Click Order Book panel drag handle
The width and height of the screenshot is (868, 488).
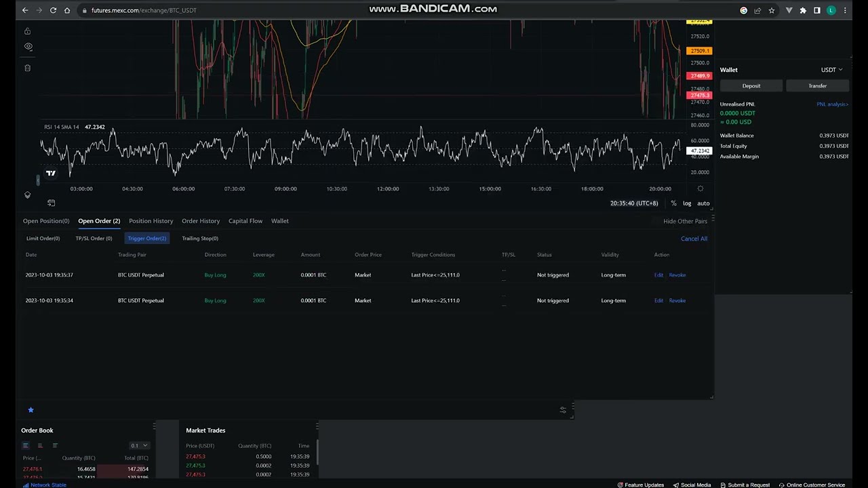coord(154,426)
